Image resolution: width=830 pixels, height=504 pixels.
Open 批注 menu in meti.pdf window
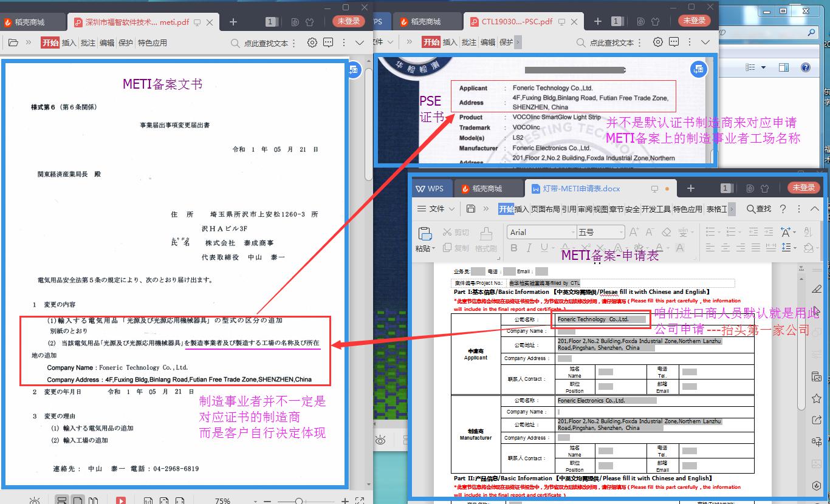coord(87,43)
